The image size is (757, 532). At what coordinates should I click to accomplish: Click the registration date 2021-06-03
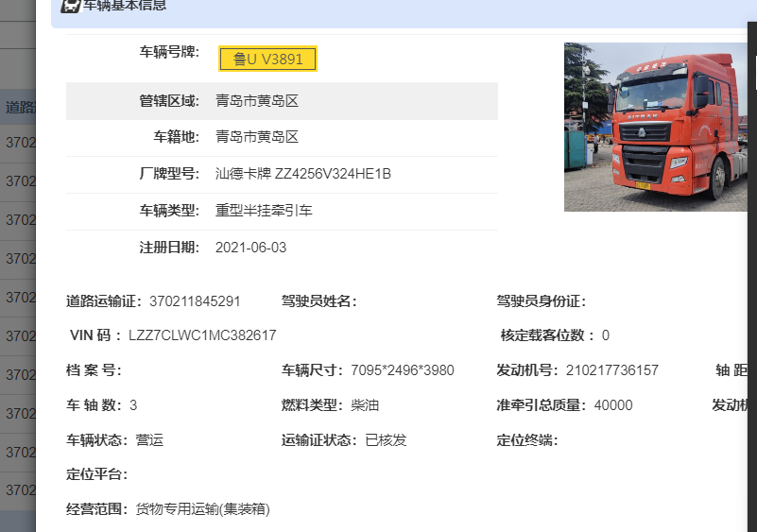click(250, 248)
